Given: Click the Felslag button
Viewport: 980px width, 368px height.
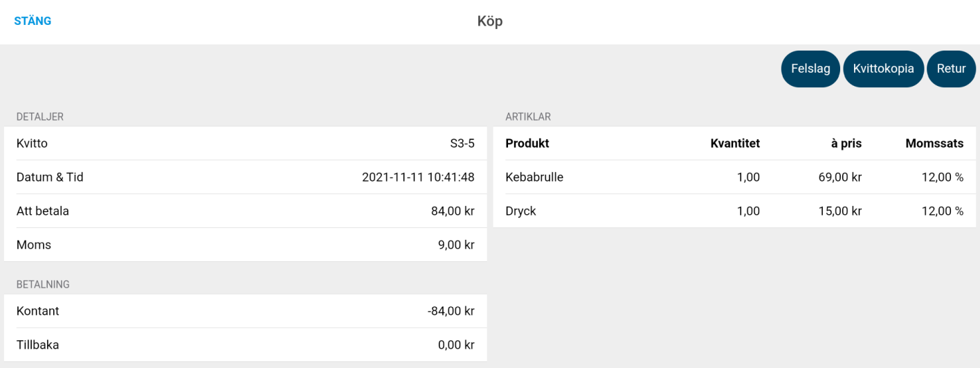Looking at the screenshot, I should point(810,69).
